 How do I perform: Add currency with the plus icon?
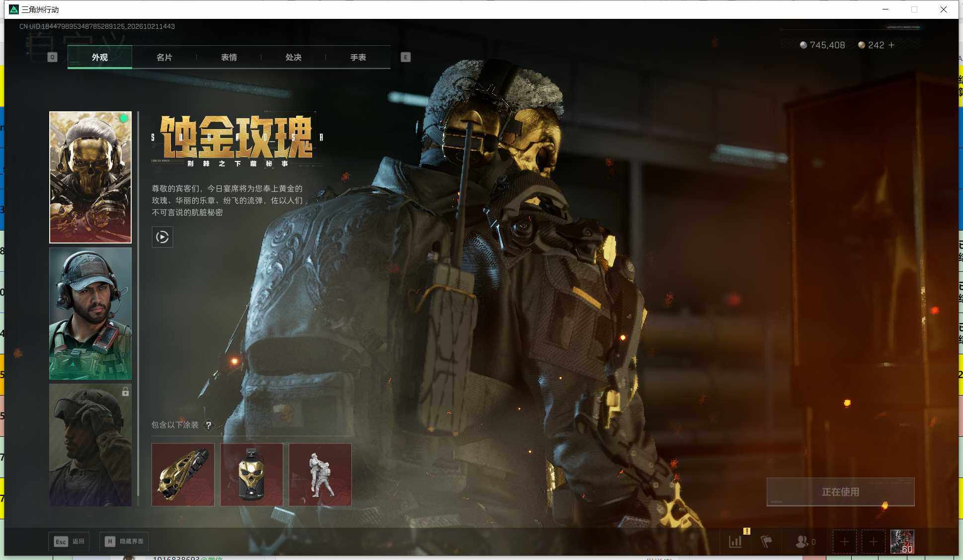pos(891,45)
